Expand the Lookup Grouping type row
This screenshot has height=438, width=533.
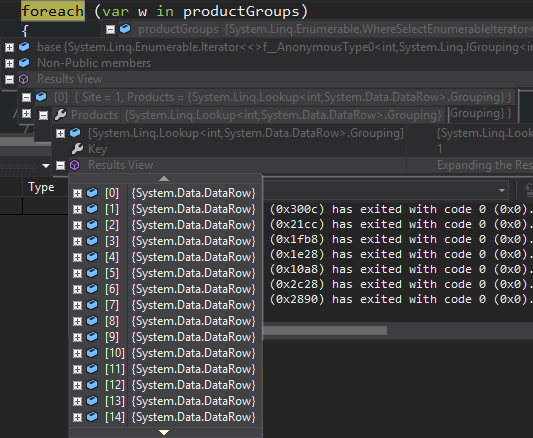tap(61, 133)
